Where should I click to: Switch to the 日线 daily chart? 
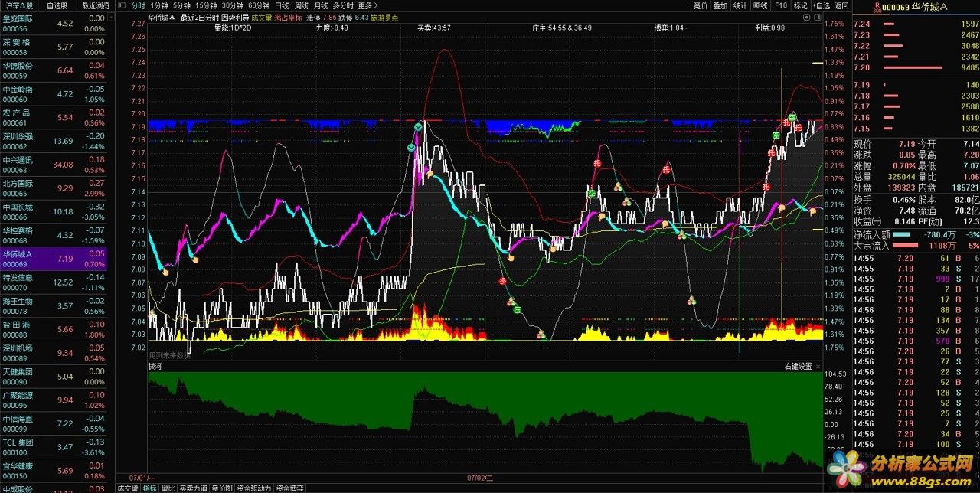pyautogui.click(x=283, y=5)
